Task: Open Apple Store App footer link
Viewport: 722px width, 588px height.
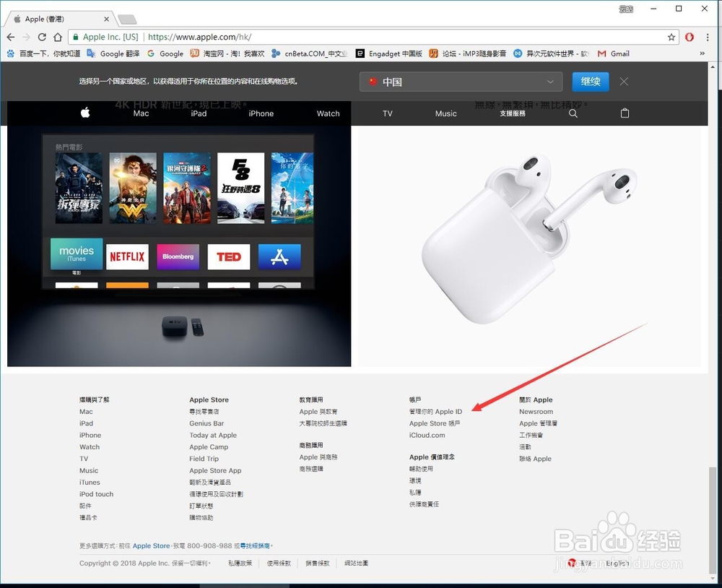Action: pos(215,470)
